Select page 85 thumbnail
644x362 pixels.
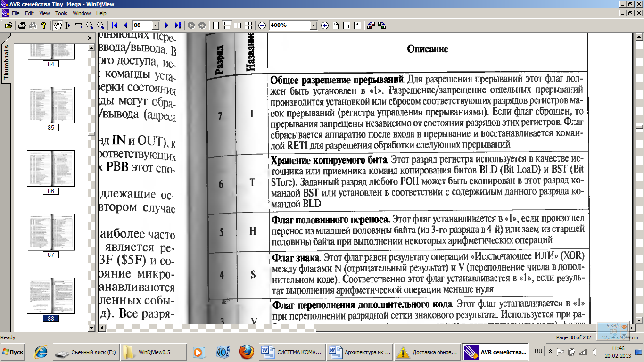point(51,108)
